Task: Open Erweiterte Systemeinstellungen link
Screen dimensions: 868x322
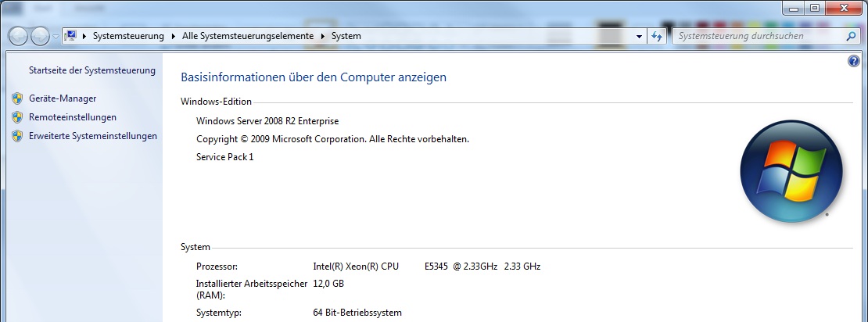Action: pos(93,136)
